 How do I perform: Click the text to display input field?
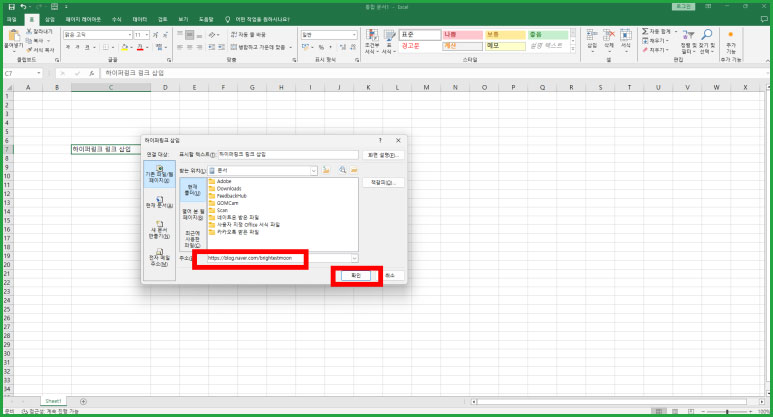(288, 155)
